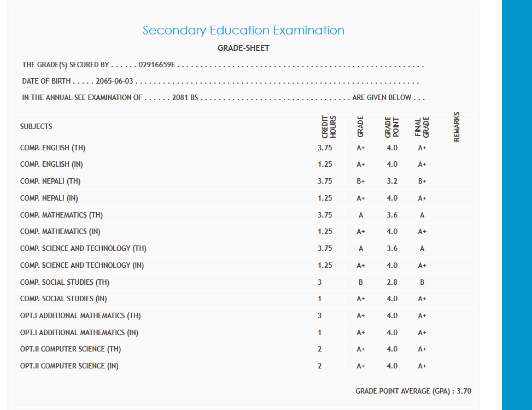Click the Secondary Education Examination heading
The height and width of the screenshot is (410, 532).
tap(243, 31)
